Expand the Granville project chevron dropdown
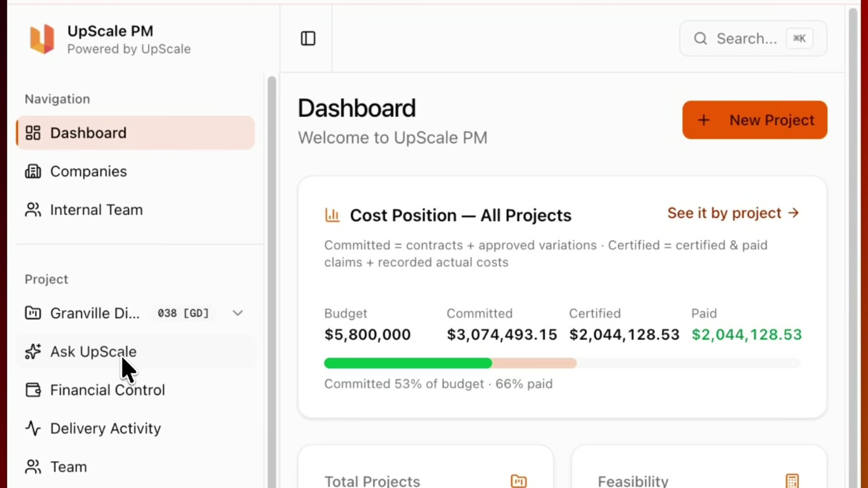Screen dimensions: 868x488 (x=238, y=313)
